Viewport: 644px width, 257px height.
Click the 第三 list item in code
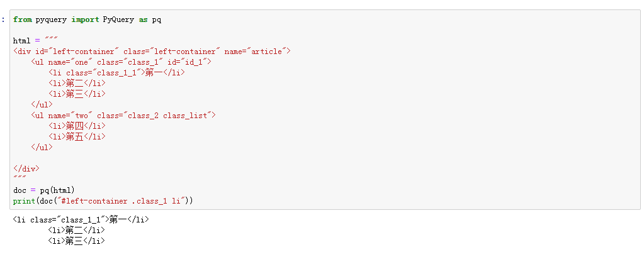pyautogui.click(x=77, y=94)
